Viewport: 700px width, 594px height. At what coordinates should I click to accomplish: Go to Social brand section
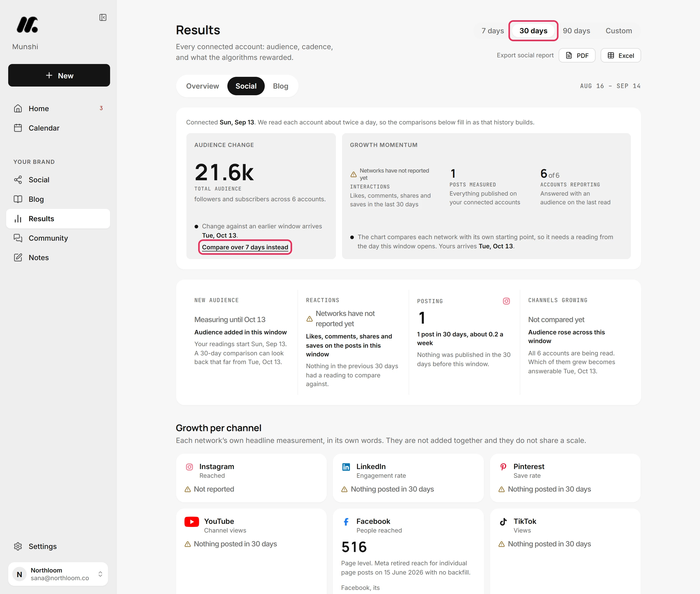pos(58,180)
